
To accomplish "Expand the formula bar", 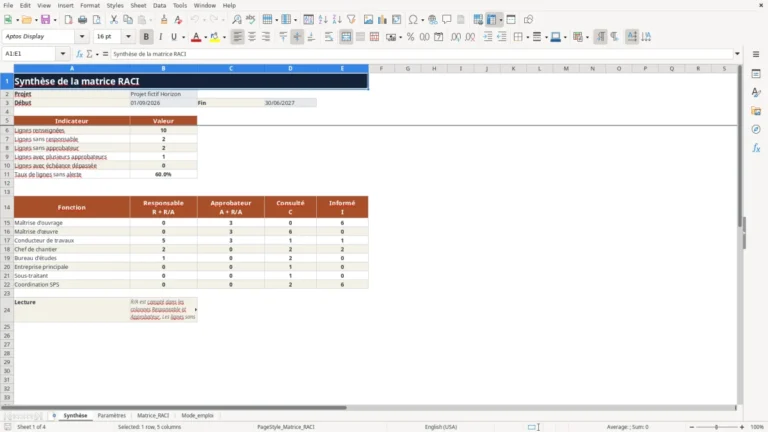I will pos(737,54).
